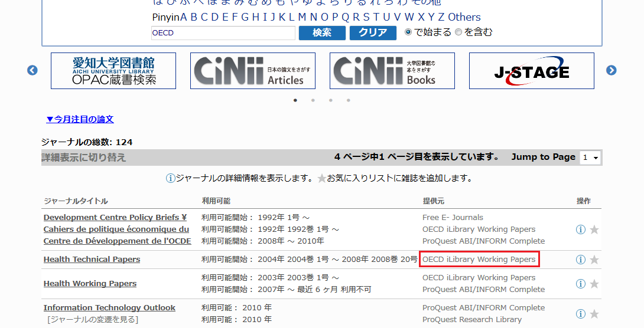
Task: Click the 検索 search button
Action: tap(322, 33)
